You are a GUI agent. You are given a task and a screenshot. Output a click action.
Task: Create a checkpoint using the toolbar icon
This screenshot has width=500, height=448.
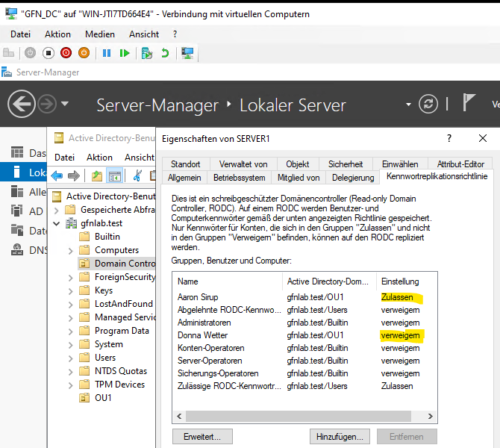point(147,53)
